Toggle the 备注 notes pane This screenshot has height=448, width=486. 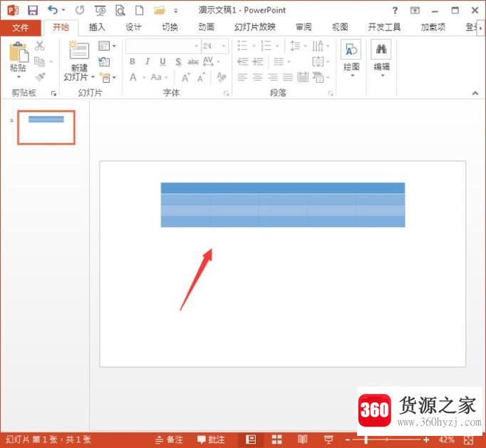[x=169, y=439]
